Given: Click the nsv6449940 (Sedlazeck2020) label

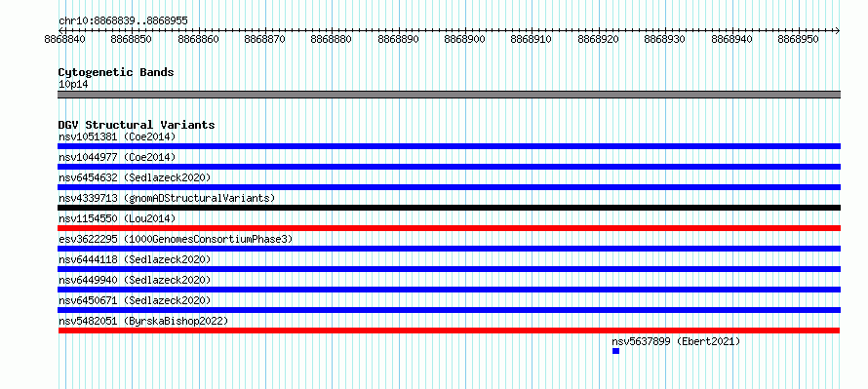Looking at the screenshot, I should (x=135, y=280).
